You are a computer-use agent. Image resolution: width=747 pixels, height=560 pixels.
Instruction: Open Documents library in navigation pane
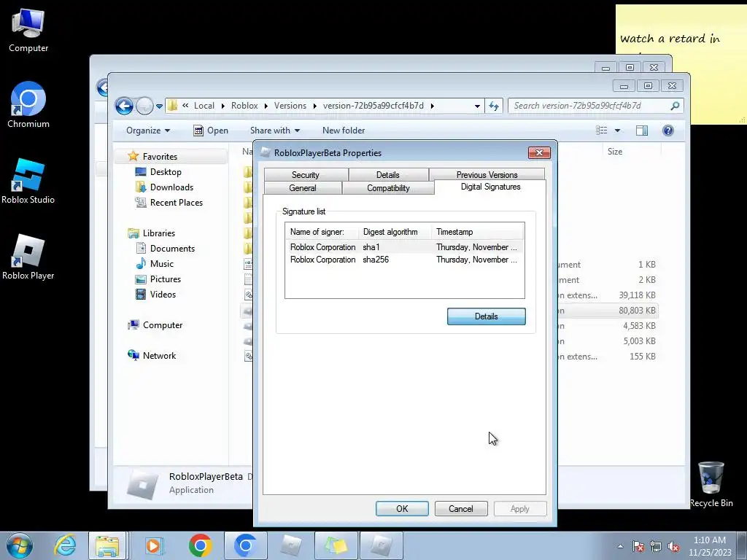click(172, 249)
